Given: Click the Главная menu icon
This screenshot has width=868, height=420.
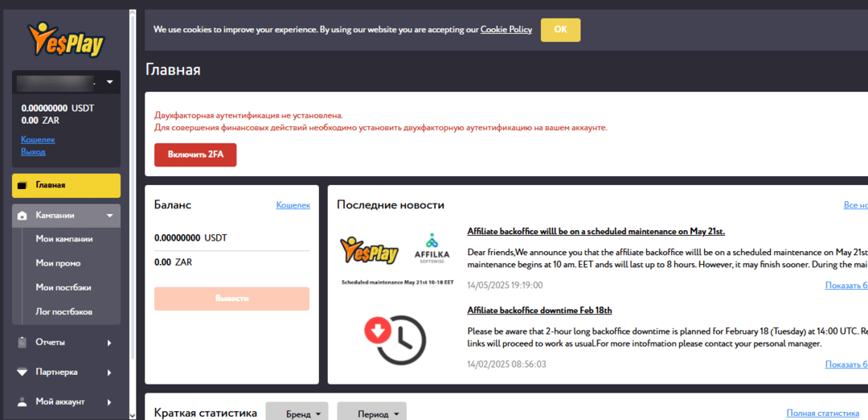Looking at the screenshot, I should (x=23, y=186).
